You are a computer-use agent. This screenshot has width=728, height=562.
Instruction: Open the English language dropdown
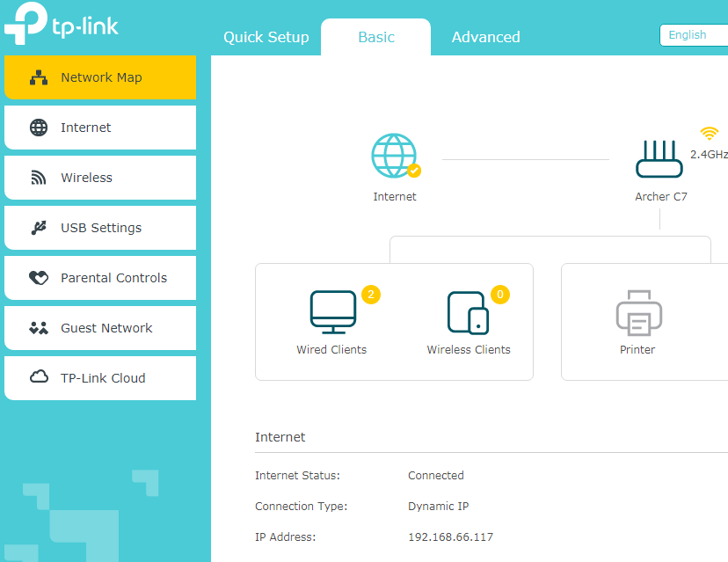click(x=693, y=35)
